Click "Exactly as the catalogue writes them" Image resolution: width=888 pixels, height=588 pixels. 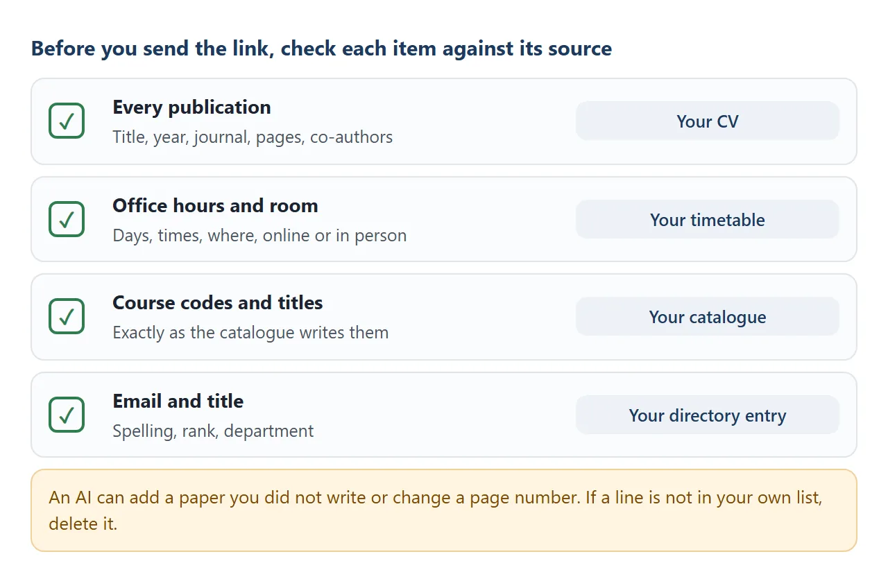click(250, 333)
